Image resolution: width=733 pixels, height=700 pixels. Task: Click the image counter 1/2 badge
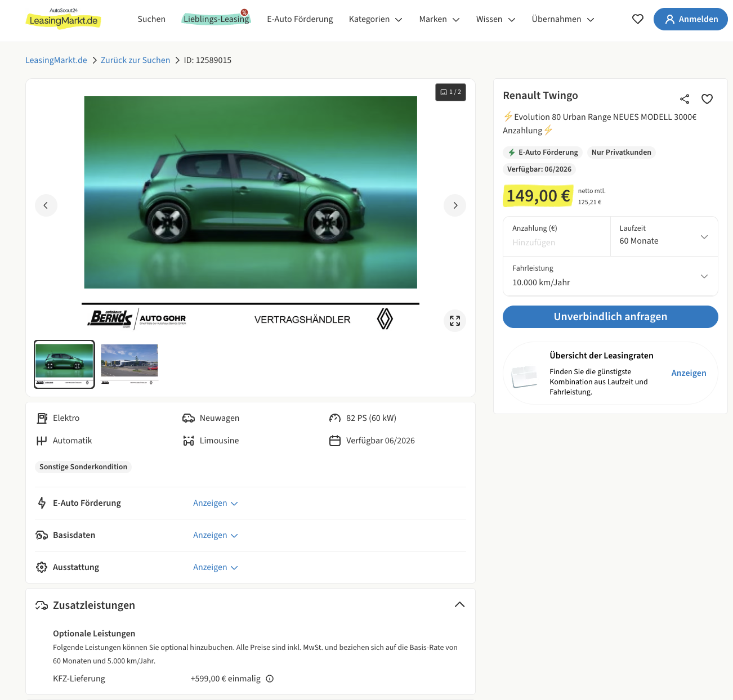pos(450,92)
